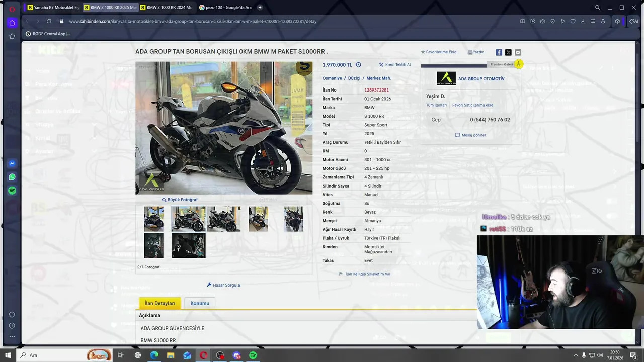Open Messenger in the Opera sidebar

[12, 163]
